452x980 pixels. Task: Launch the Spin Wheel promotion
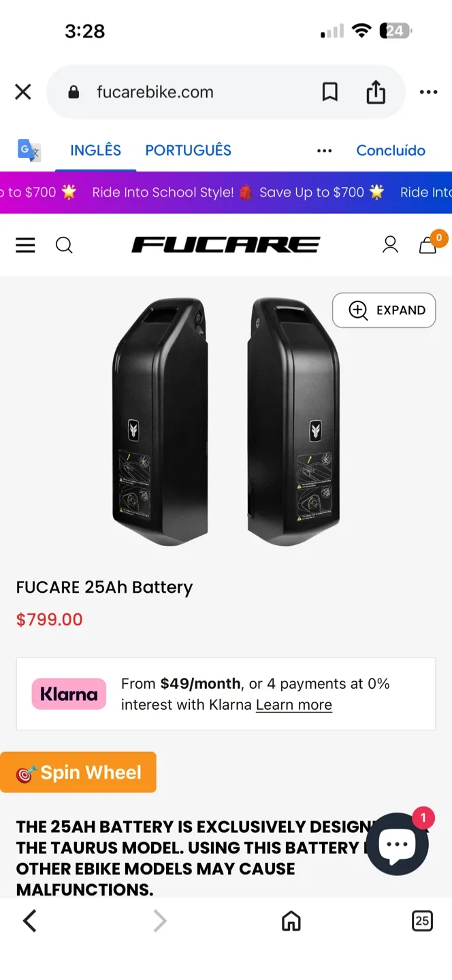tap(78, 772)
